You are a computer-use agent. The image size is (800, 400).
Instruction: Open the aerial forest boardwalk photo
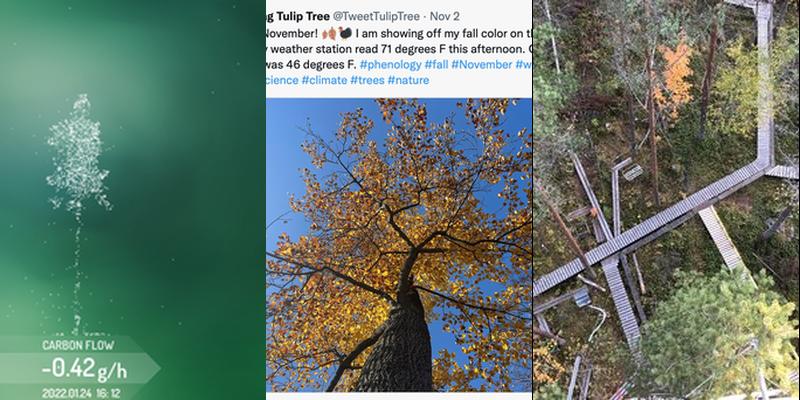tap(666, 200)
